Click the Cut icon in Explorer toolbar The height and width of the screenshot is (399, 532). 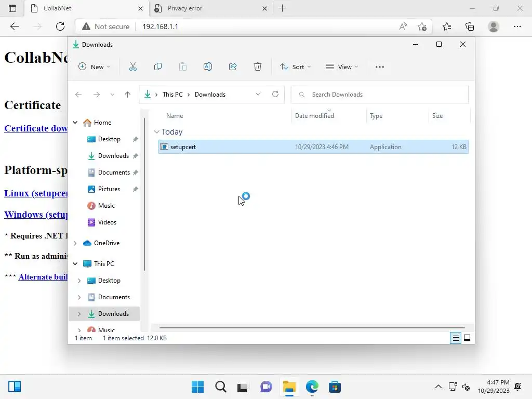pos(132,67)
